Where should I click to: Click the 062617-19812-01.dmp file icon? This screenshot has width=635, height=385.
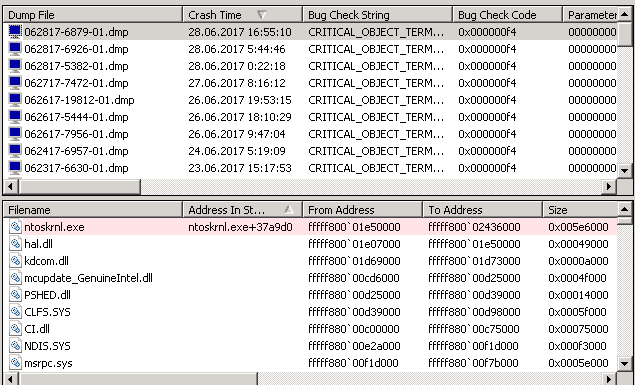click(x=15, y=100)
